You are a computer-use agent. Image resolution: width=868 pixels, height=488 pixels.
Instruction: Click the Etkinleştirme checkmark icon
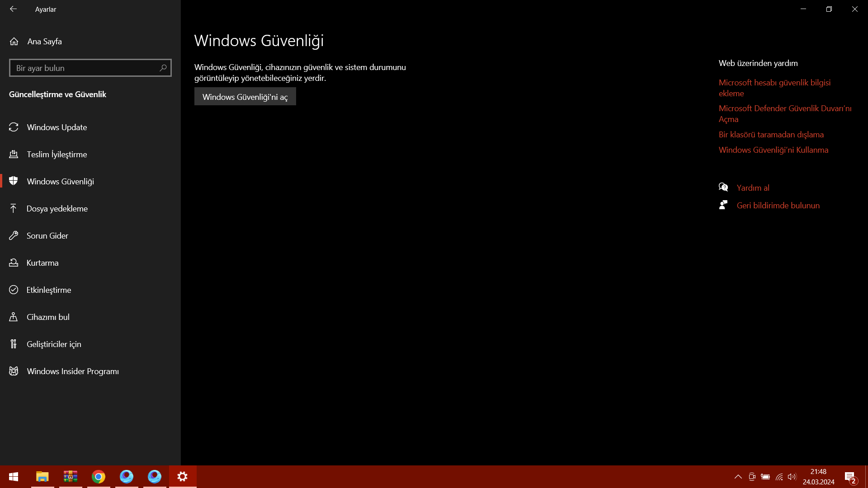coord(14,290)
